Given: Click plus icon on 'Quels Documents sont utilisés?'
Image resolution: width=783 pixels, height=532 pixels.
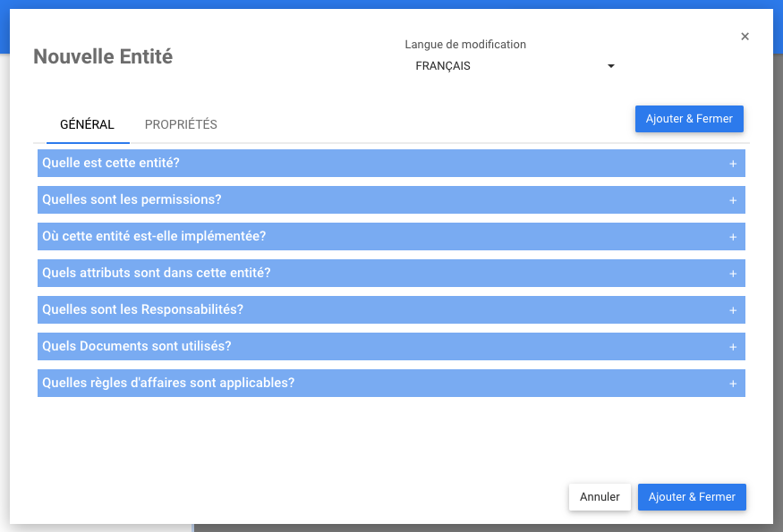Looking at the screenshot, I should [733, 347].
